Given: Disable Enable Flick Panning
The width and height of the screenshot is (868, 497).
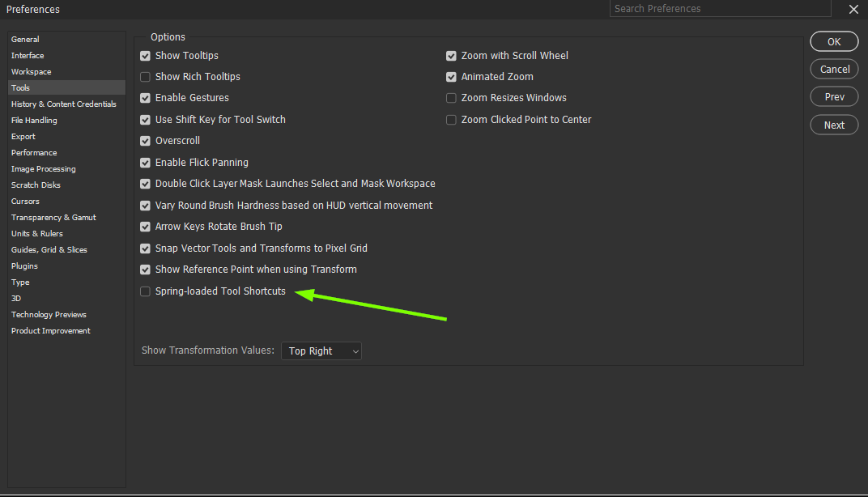Looking at the screenshot, I should (x=145, y=162).
